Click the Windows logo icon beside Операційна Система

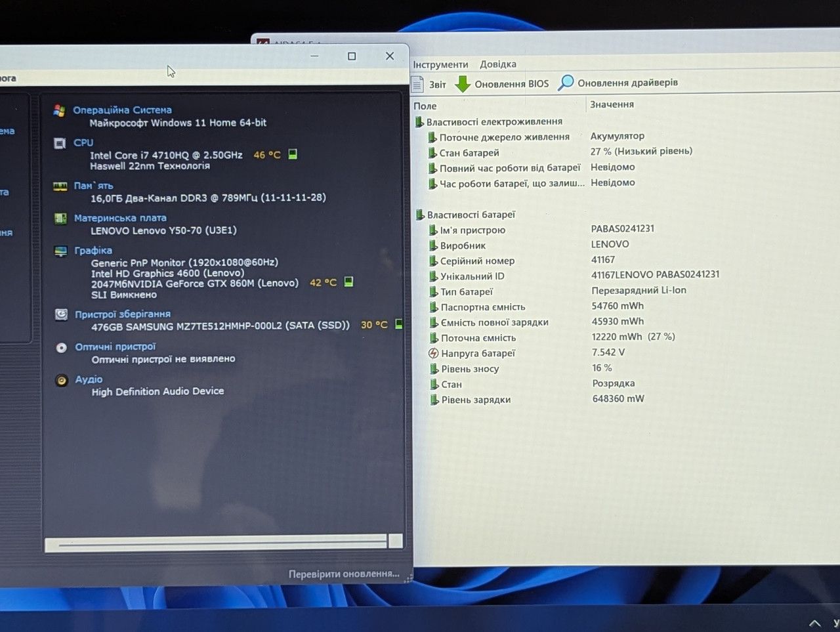coord(59,110)
